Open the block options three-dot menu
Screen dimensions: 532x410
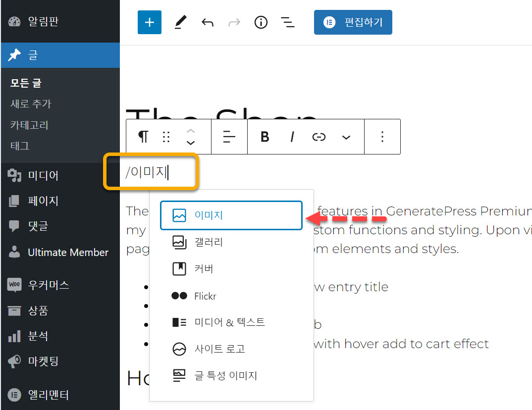click(382, 137)
